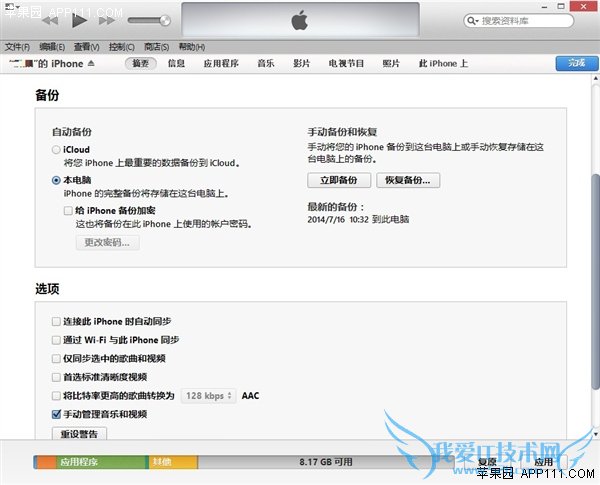
Task: Click the eject icon next to iPhone
Action: tap(91, 63)
